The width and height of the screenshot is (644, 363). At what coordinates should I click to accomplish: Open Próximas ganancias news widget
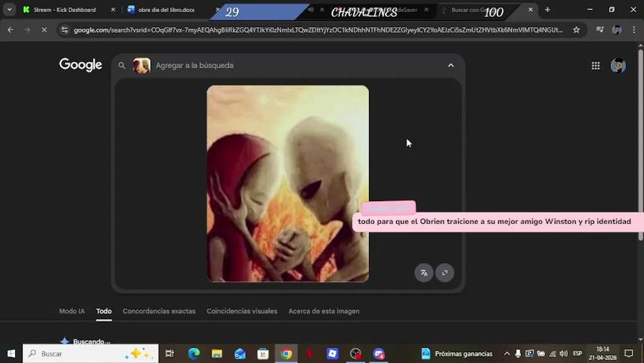coord(457,354)
